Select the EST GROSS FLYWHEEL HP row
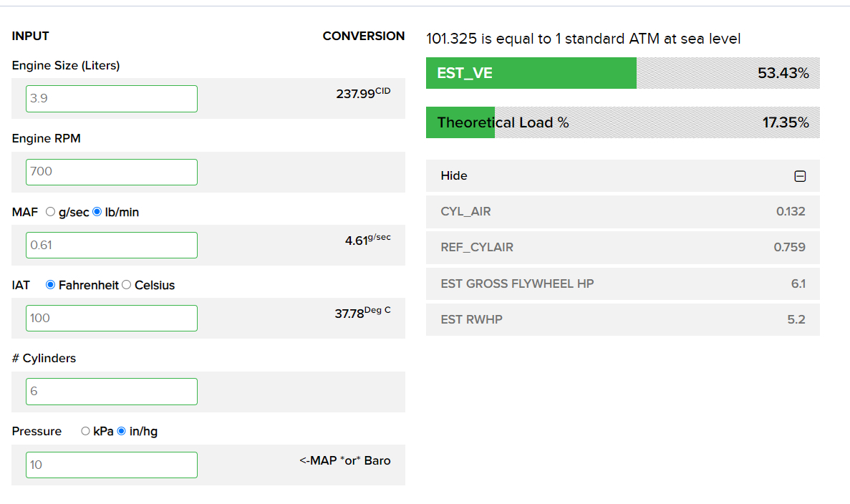 pos(622,283)
